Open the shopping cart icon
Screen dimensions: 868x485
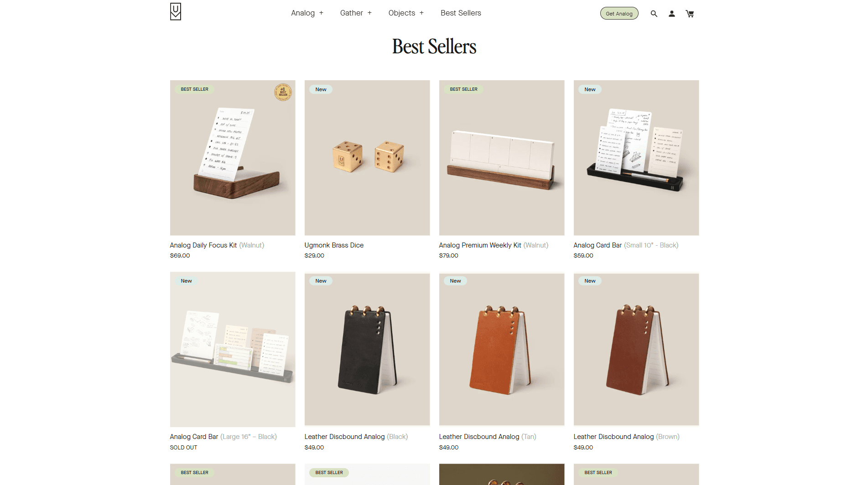pos(690,14)
